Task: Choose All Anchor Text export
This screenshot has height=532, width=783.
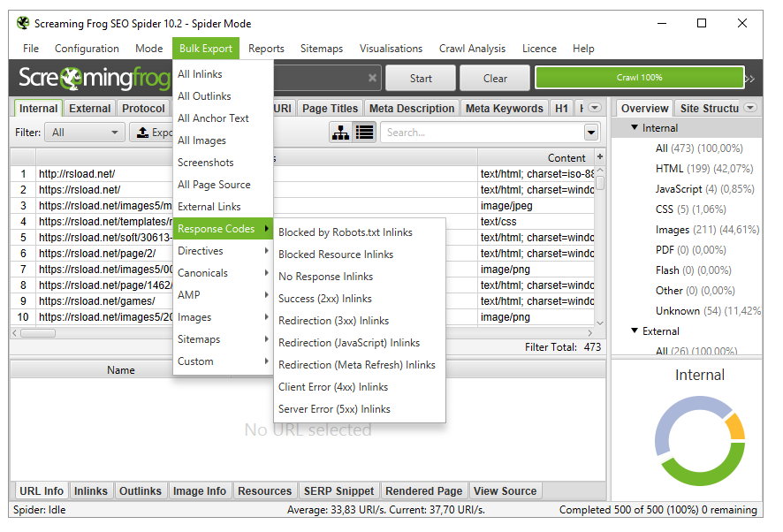Action: tap(224, 118)
